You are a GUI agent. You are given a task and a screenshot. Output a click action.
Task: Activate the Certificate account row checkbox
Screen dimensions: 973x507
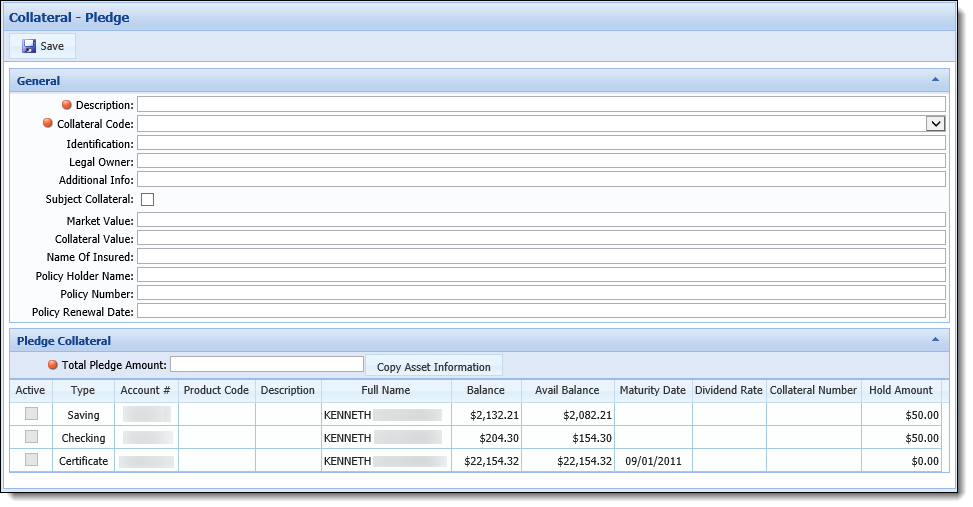tap(31, 459)
